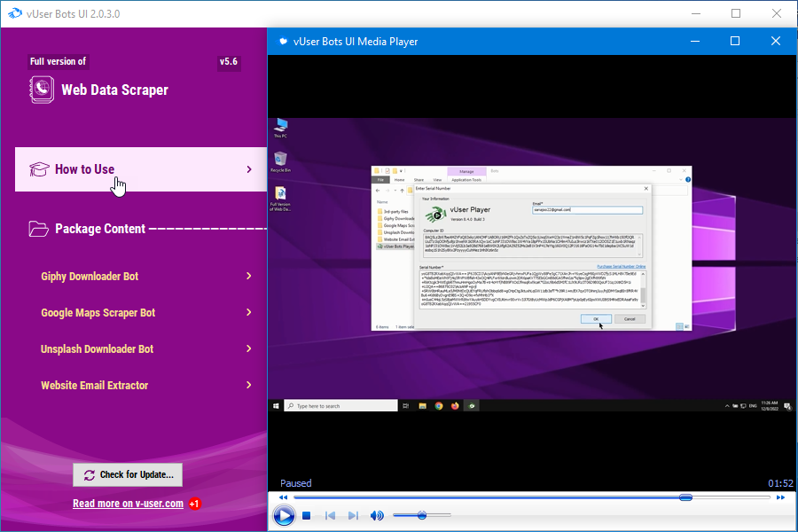The width and height of the screenshot is (798, 532).
Task: Follow the Read more on v-user.com link
Action: tap(128, 504)
